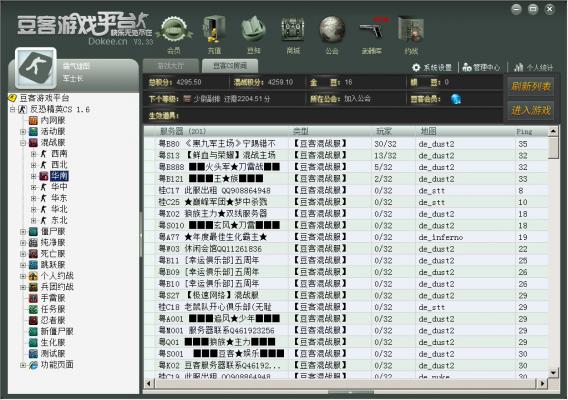Open the 商城 store chest icon
Image resolution: width=568 pixels, height=400 pixels.
click(293, 30)
